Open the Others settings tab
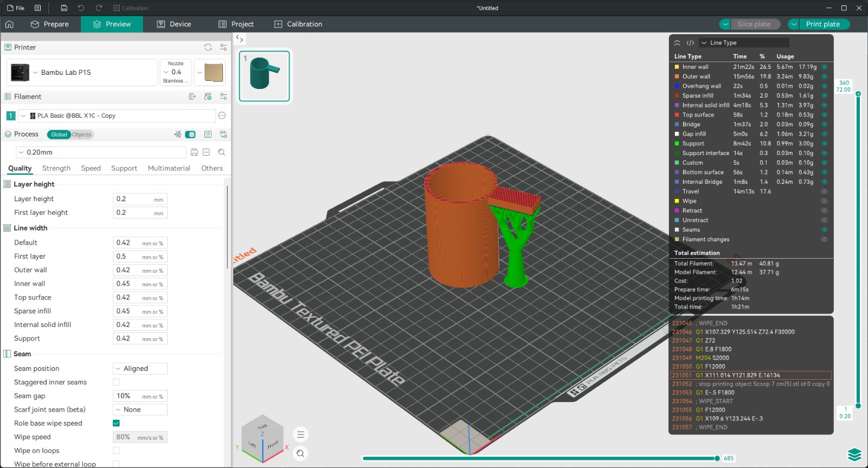This screenshot has width=868, height=468. point(212,168)
